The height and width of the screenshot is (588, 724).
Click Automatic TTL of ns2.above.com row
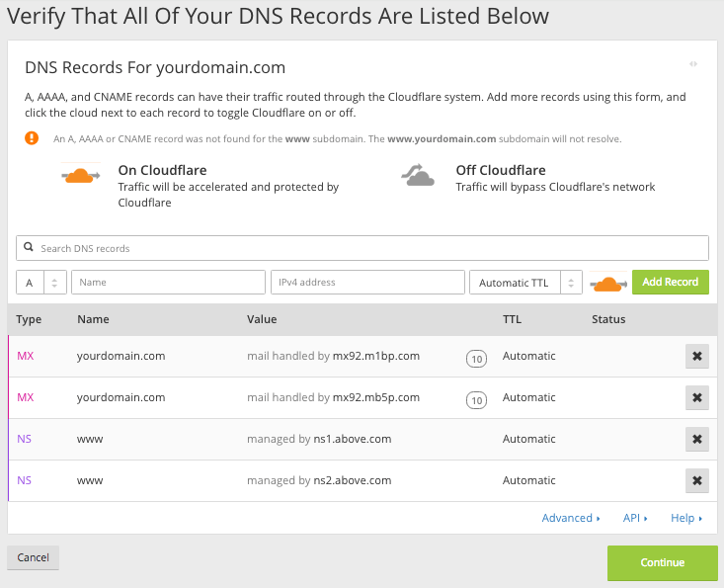tap(529, 480)
